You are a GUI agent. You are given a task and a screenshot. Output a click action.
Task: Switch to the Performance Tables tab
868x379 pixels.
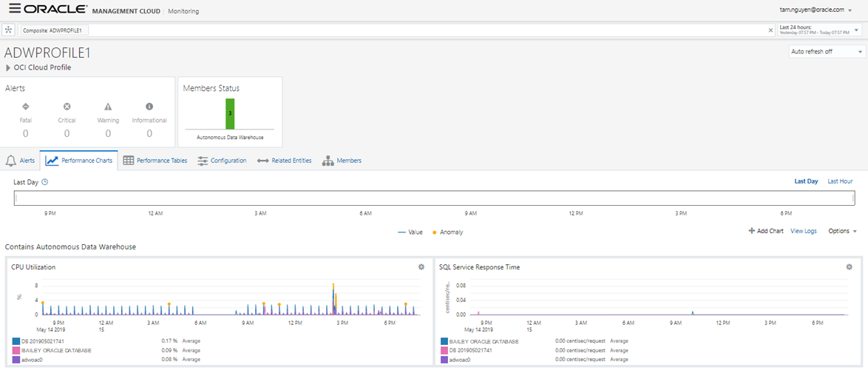(x=155, y=161)
